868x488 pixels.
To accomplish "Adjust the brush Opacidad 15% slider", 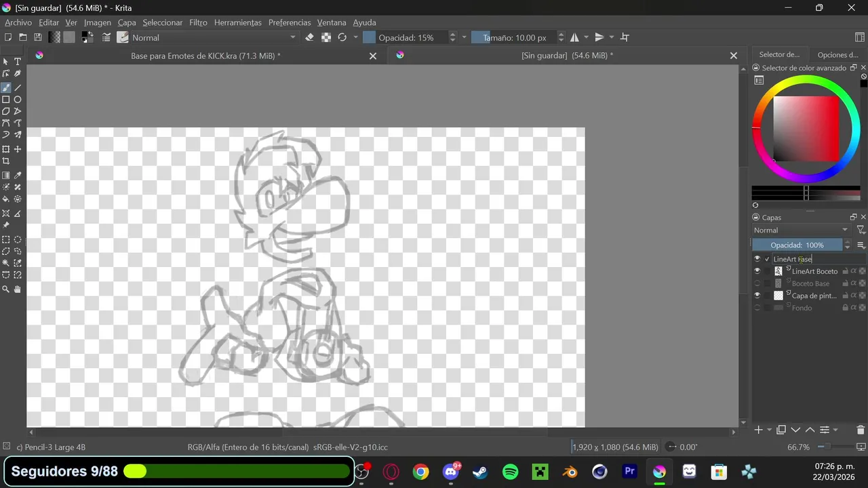I will pyautogui.click(x=405, y=37).
